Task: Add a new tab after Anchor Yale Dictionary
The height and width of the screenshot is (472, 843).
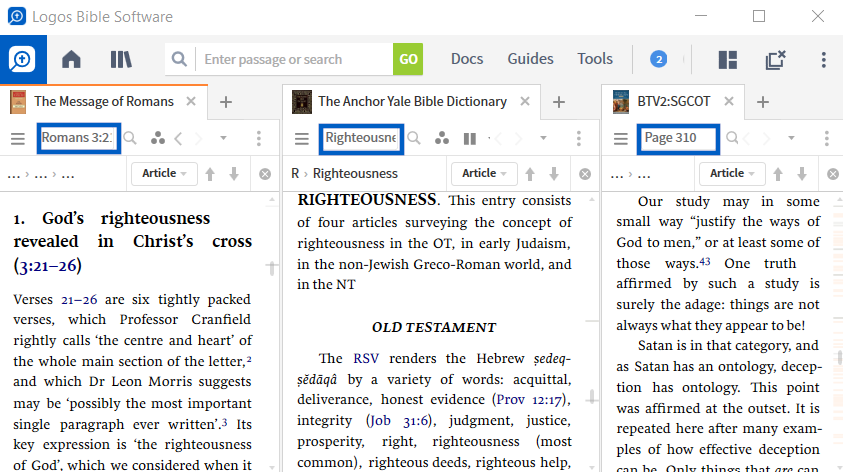Action: [x=559, y=102]
